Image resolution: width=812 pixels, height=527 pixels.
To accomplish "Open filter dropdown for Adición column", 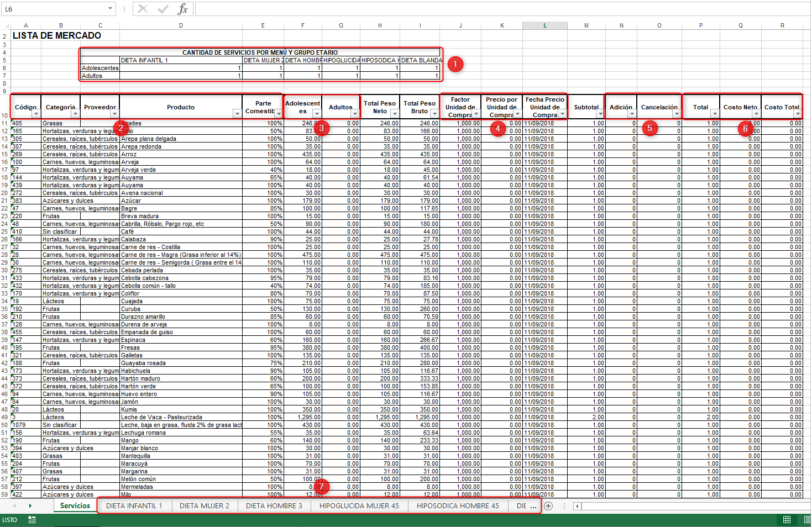I will 632,114.
